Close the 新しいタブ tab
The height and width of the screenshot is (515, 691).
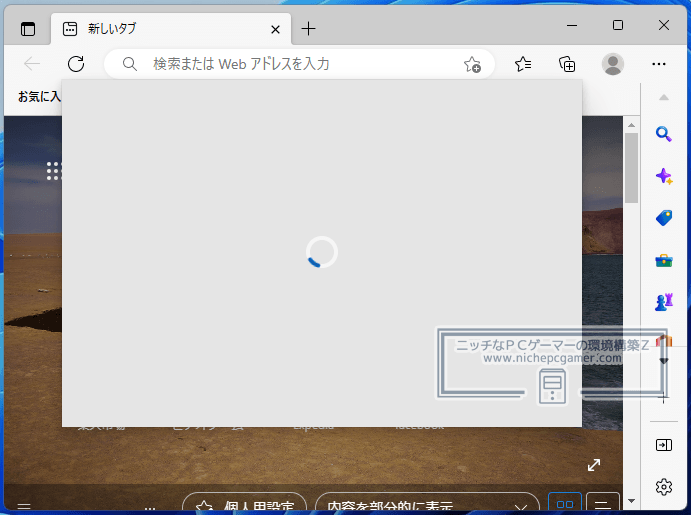point(275,30)
